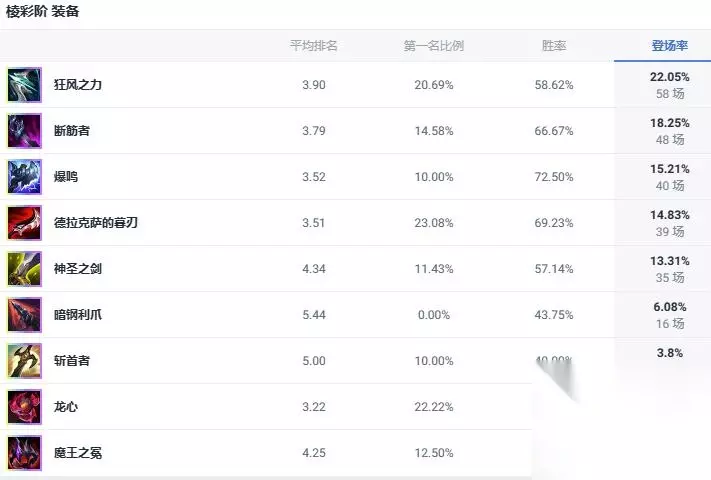The height and width of the screenshot is (480, 711).
Task: Open the 神圣之剑 item icon
Action: [24, 269]
